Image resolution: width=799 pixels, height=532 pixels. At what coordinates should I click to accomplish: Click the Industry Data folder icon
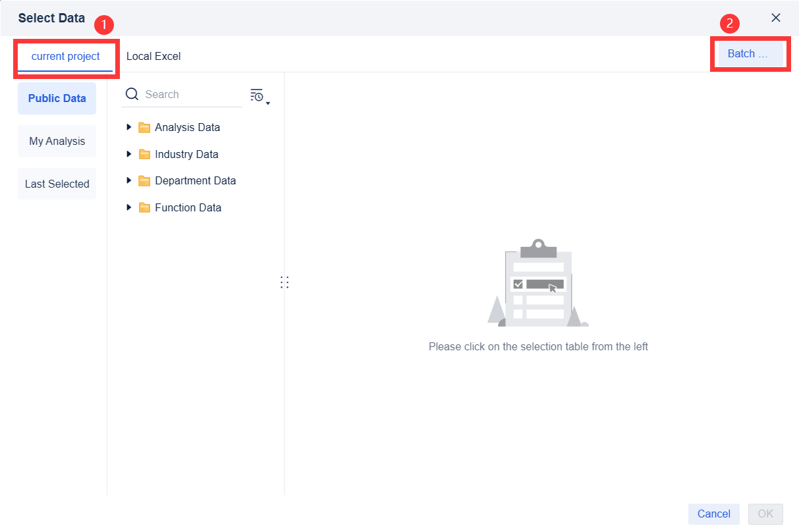pyautogui.click(x=144, y=154)
